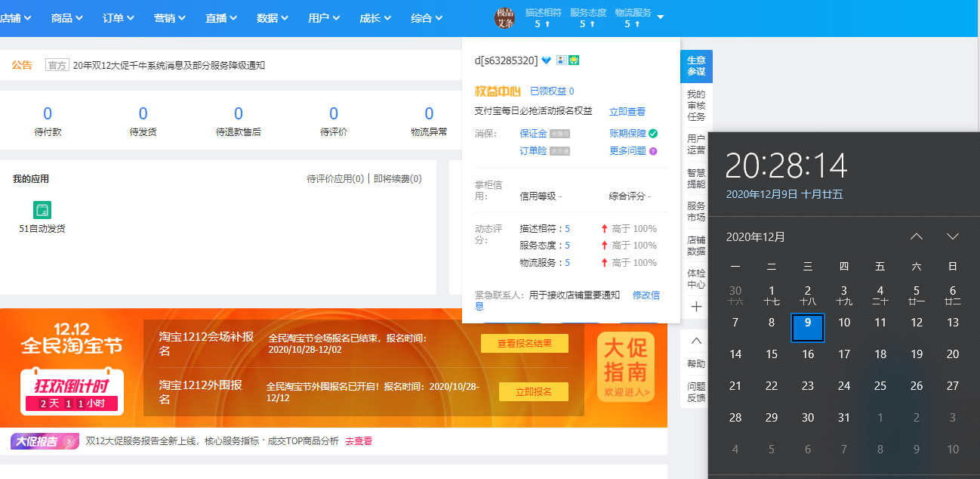
Task: Open the 店铺 dropdown menu
Action: click(x=16, y=18)
